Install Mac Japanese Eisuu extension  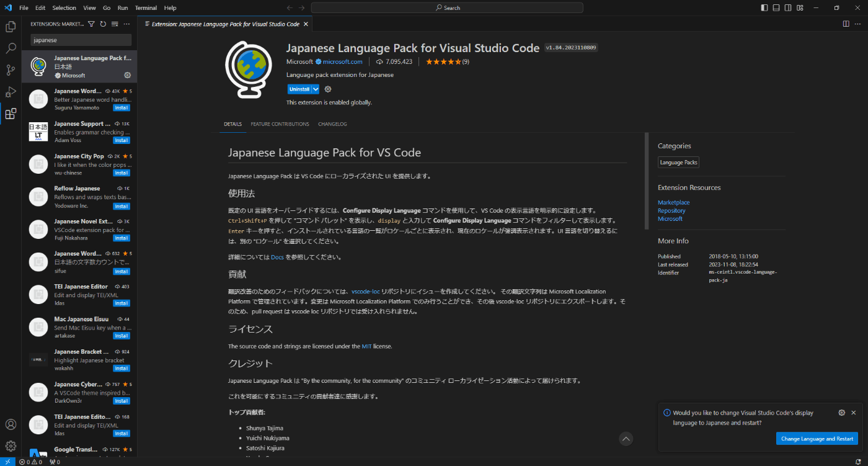122,336
